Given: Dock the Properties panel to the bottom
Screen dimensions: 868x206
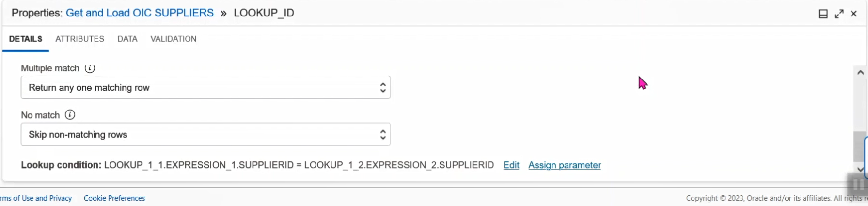Looking at the screenshot, I should (x=823, y=14).
